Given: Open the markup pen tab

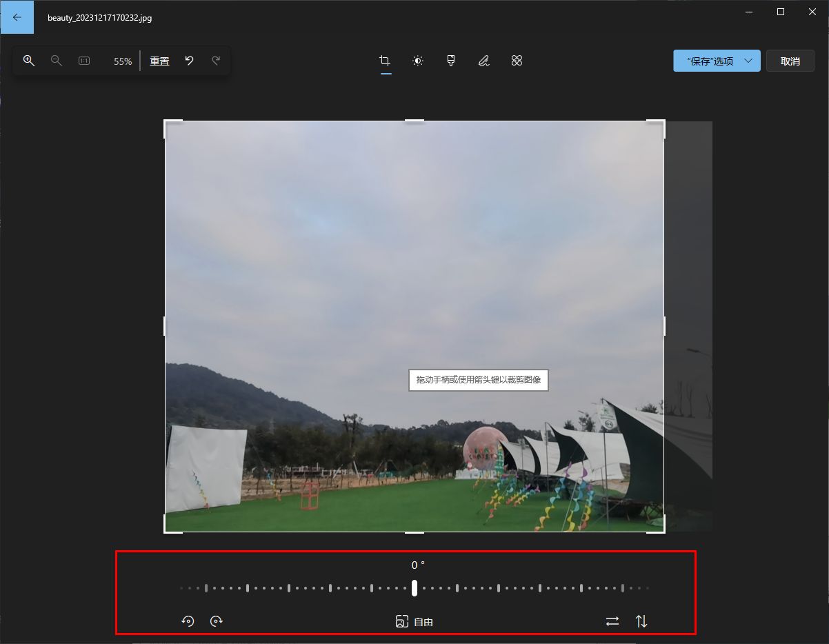Looking at the screenshot, I should click(484, 61).
